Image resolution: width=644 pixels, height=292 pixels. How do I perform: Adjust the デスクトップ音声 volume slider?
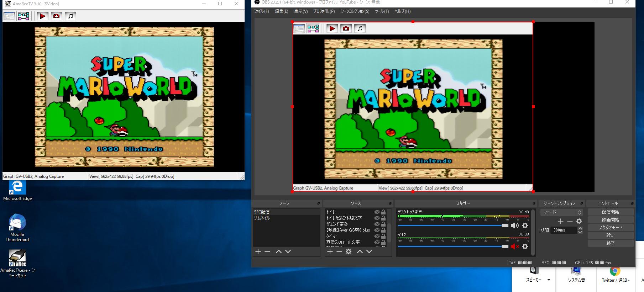[453, 225]
